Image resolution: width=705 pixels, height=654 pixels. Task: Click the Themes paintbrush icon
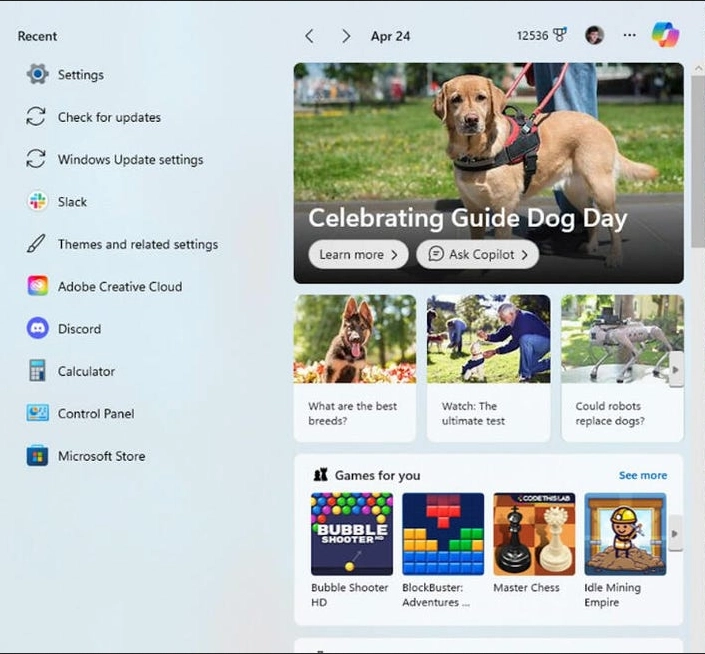[x=36, y=244]
